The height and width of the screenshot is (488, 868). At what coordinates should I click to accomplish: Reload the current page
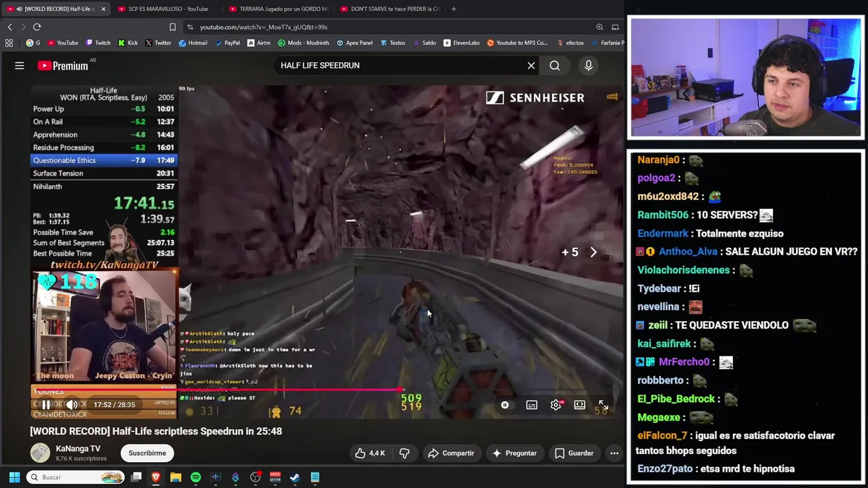37,27
